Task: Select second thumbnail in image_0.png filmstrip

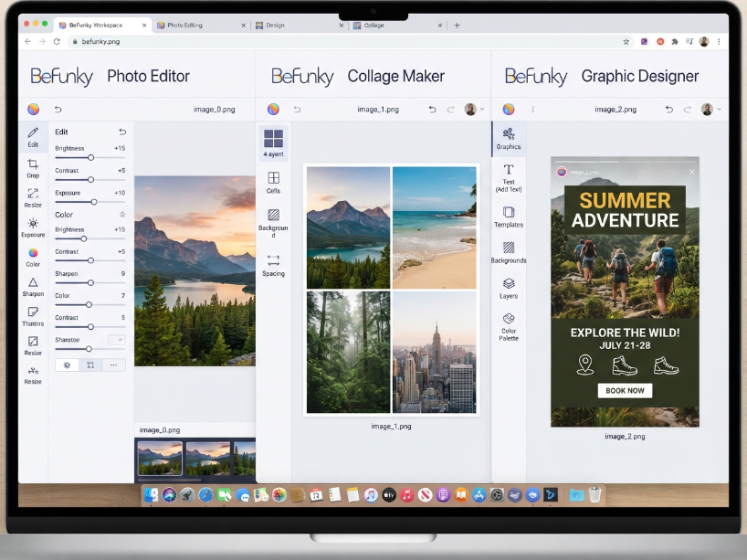Action: point(208,458)
